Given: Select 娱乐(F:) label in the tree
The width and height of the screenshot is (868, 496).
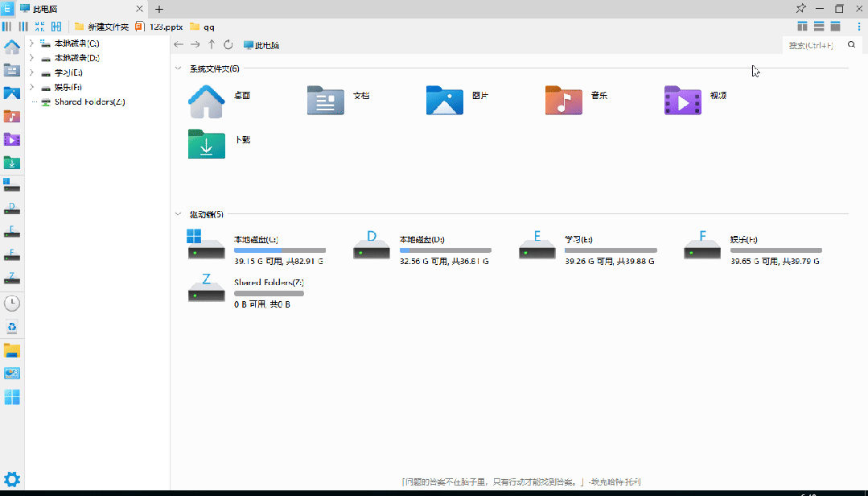Looking at the screenshot, I should pyautogui.click(x=68, y=87).
